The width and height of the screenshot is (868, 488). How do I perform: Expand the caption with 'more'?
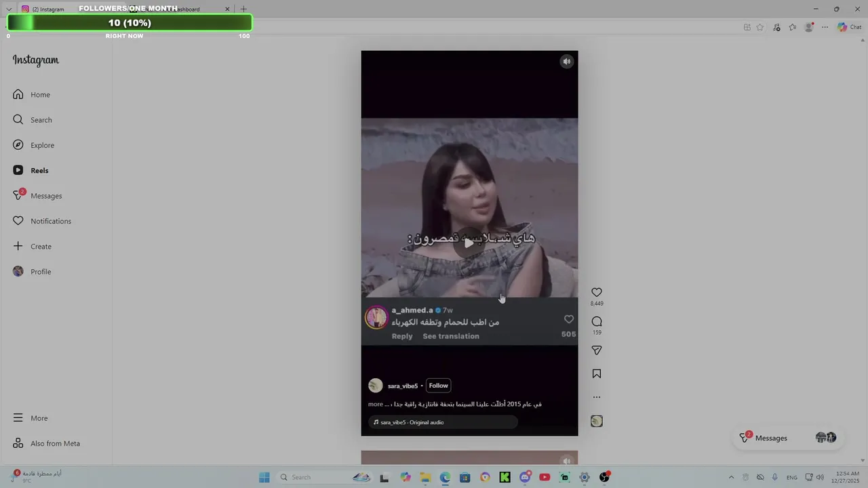point(376,404)
